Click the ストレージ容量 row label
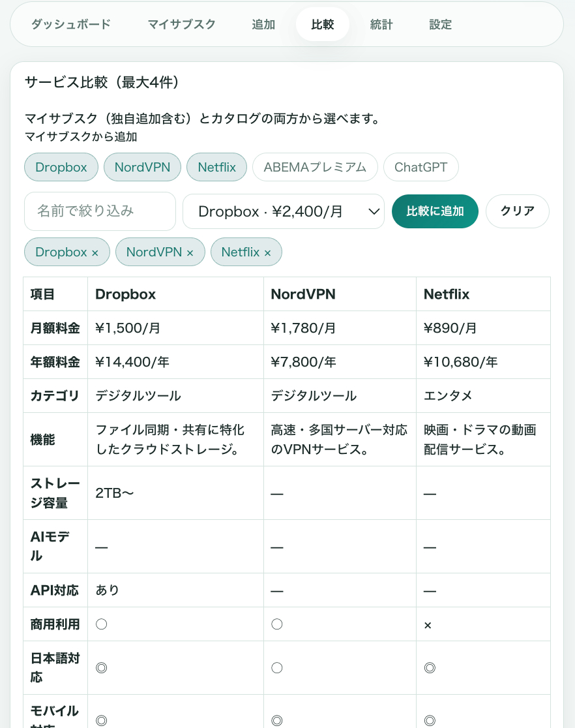Viewport: 575px width, 728px height. (x=55, y=493)
